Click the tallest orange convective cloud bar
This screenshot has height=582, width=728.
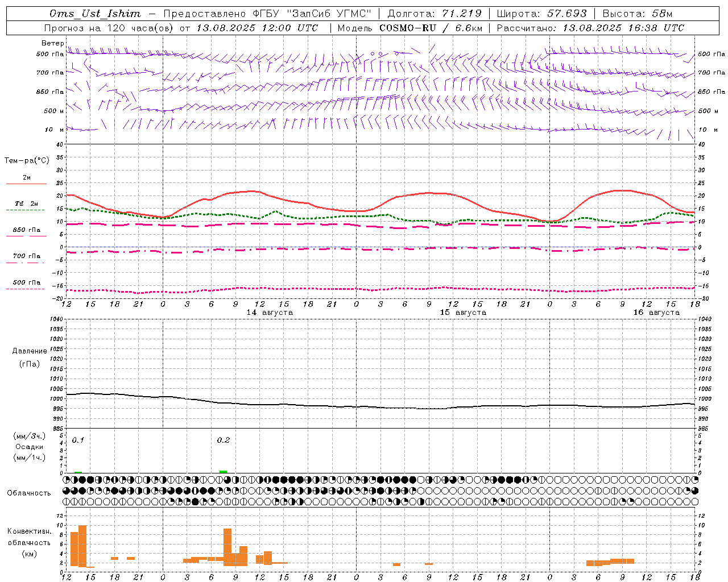pyautogui.click(x=82, y=546)
